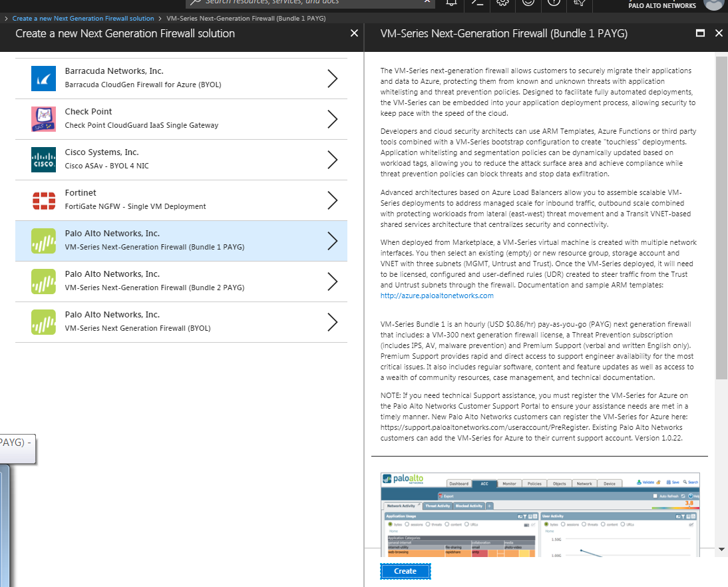Click Palo Alto logo for BYOL firewall
Viewport: 728px width, 587px height.
coord(44,322)
